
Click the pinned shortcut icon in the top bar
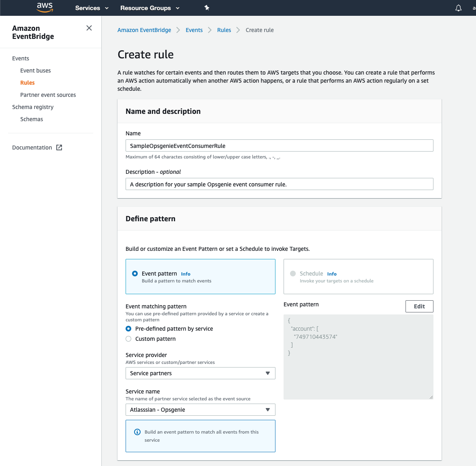click(x=207, y=8)
